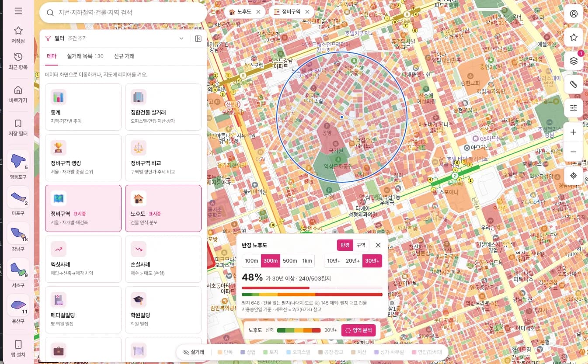This screenshot has height=364, width=588.
Task: Toggle 실거래 visibility in the bottom legend
Action: click(194, 352)
